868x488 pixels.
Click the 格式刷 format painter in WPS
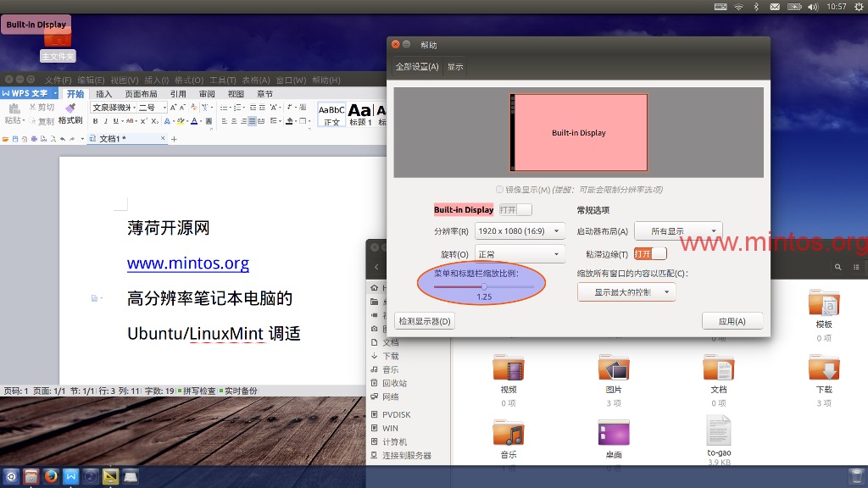(x=70, y=114)
